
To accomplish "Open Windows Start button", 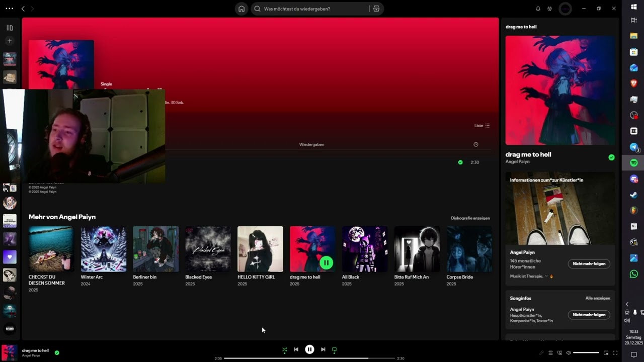I will coord(634,7).
